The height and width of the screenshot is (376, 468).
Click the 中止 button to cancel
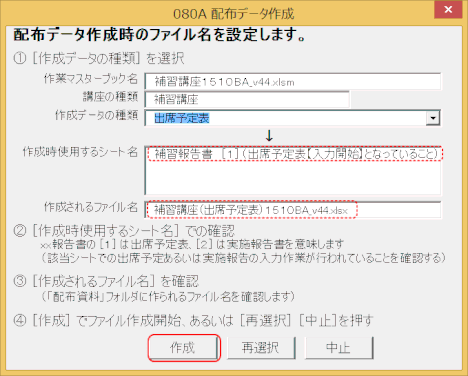(339, 348)
